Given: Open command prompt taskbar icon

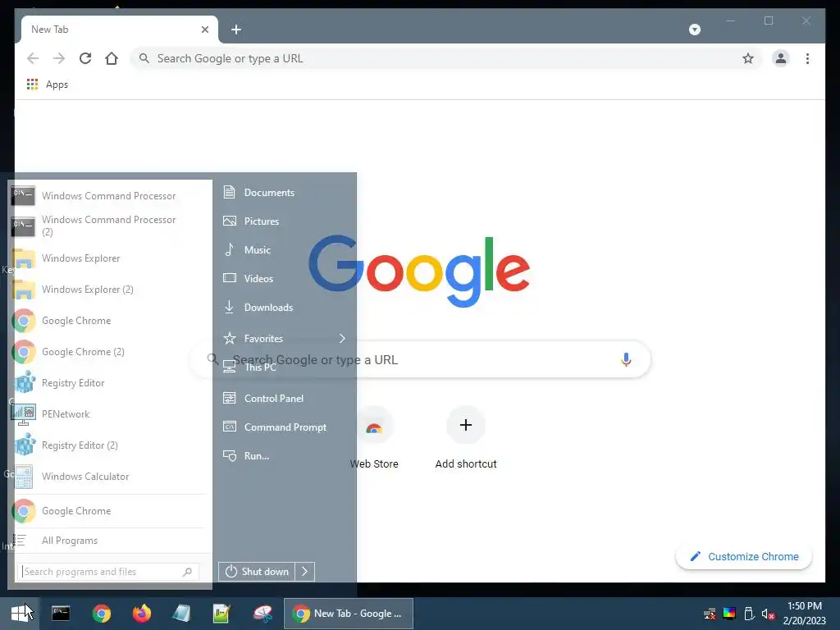Looking at the screenshot, I should coord(61,614).
